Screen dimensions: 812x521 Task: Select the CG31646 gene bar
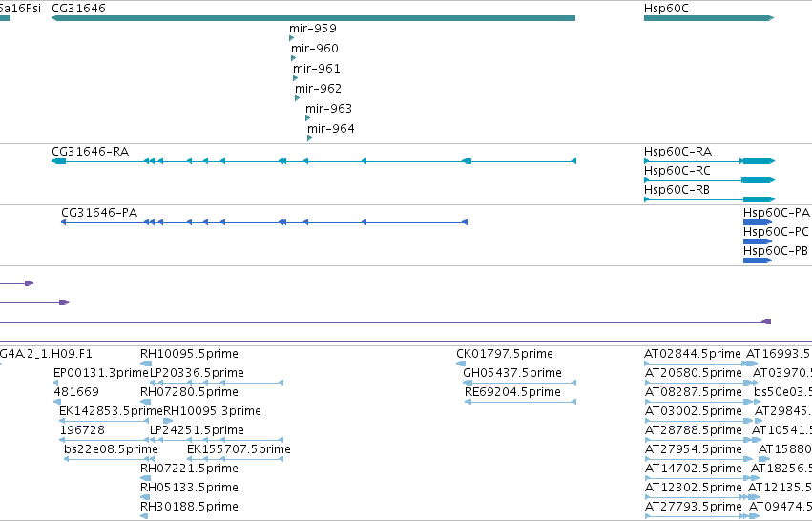[313, 18]
